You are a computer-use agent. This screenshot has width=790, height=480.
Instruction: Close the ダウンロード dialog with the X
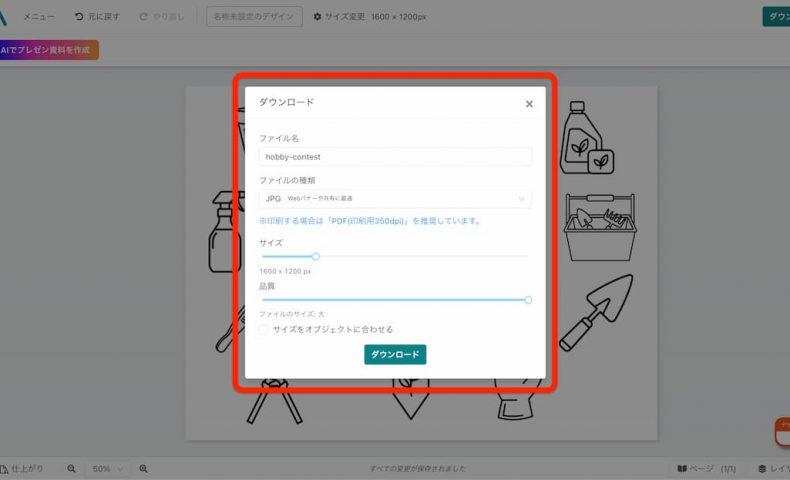pyautogui.click(x=529, y=104)
